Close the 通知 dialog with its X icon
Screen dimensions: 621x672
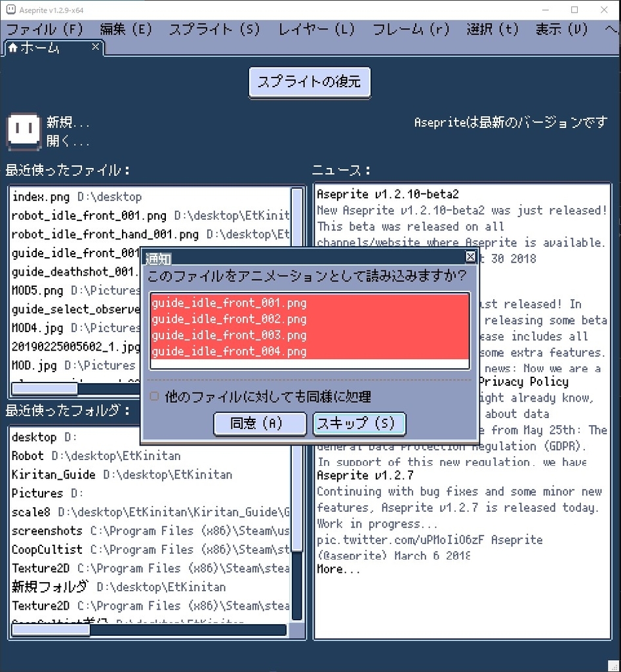pyautogui.click(x=470, y=257)
